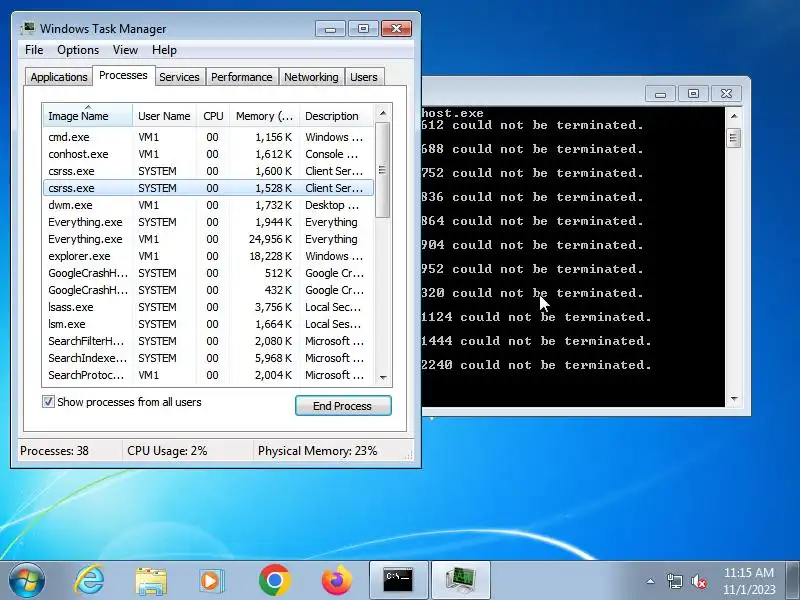This screenshot has height=600, width=800.
Task: Select the SearchIndexe... process row
Action: point(208,358)
